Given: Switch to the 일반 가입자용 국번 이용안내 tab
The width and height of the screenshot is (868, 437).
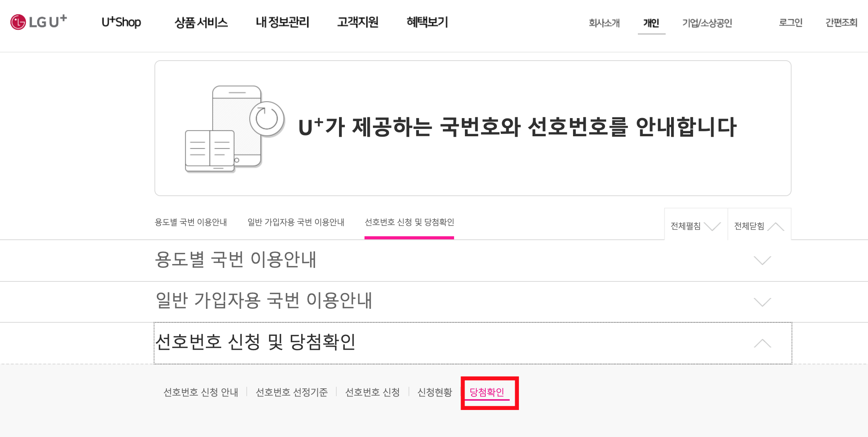Looking at the screenshot, I should pyautogui.click(x=296, y=222).
